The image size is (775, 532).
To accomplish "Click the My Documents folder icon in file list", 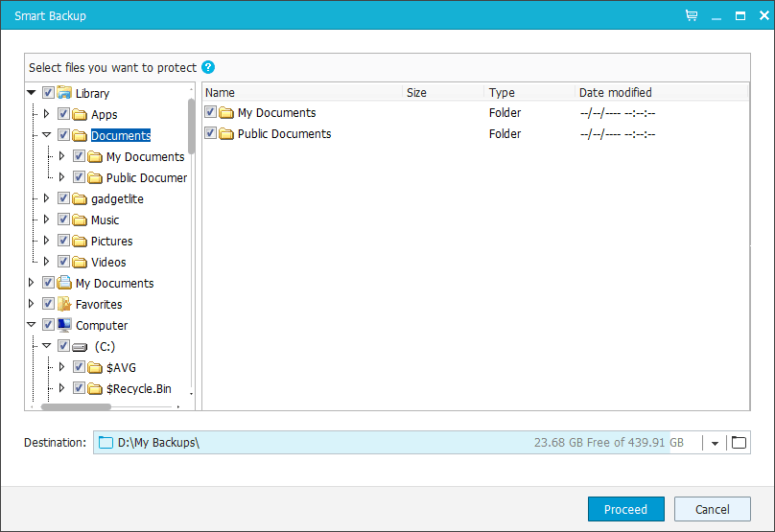I will click(226, 113).
